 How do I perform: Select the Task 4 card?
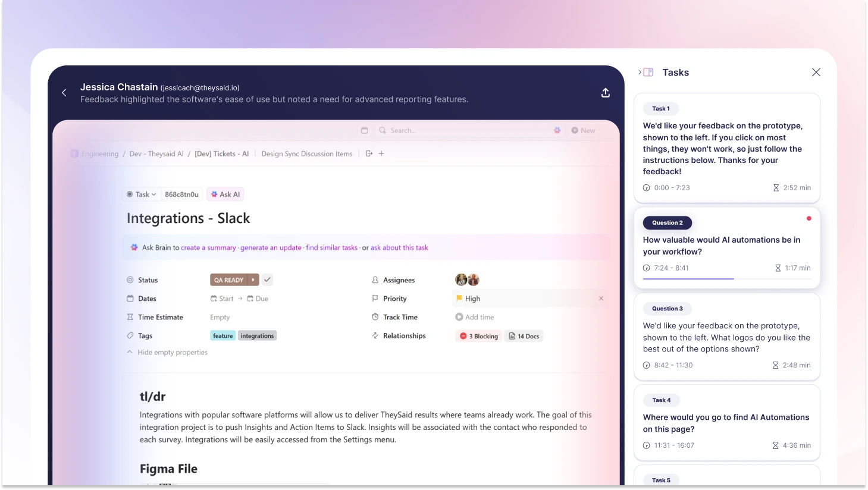(727, 422)
